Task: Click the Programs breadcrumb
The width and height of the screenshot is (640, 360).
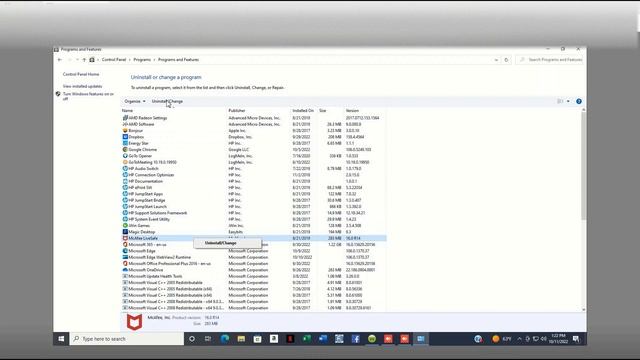Action: (142, 60)
